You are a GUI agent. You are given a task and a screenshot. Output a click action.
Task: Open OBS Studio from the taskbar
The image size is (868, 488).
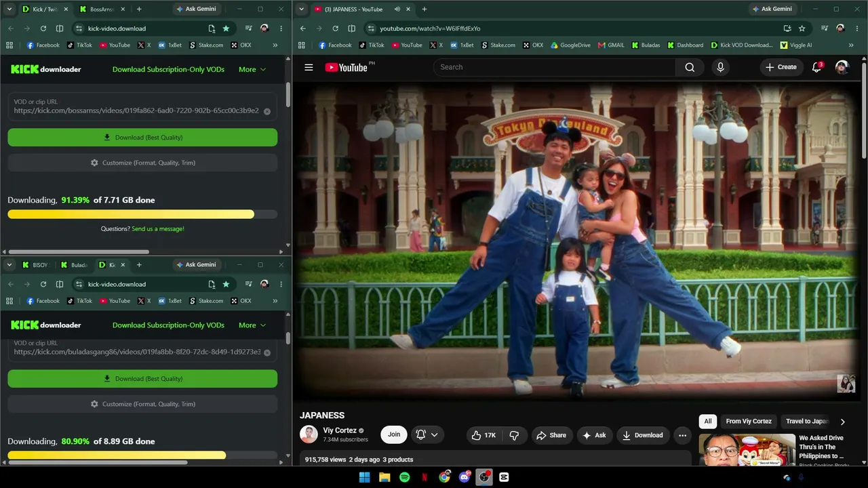click(484, 477)
